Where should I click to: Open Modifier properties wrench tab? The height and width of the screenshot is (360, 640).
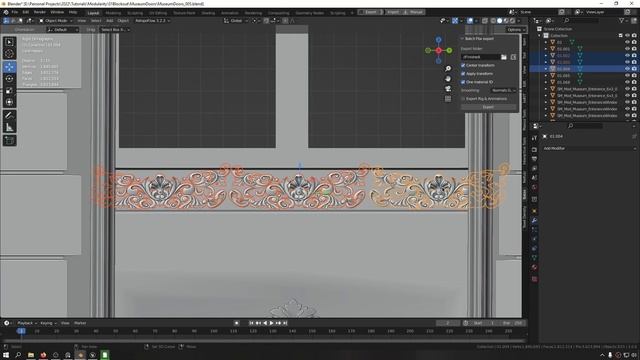(534, 220)
